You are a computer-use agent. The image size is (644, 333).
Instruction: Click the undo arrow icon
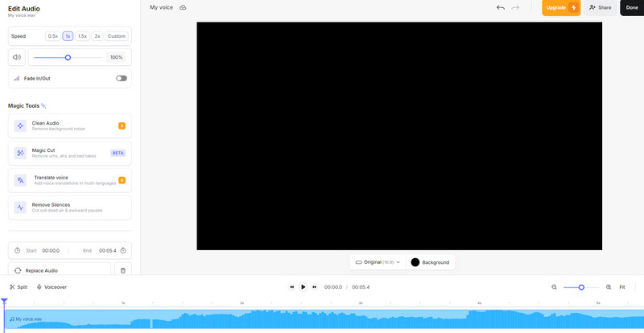pos(501,7)
